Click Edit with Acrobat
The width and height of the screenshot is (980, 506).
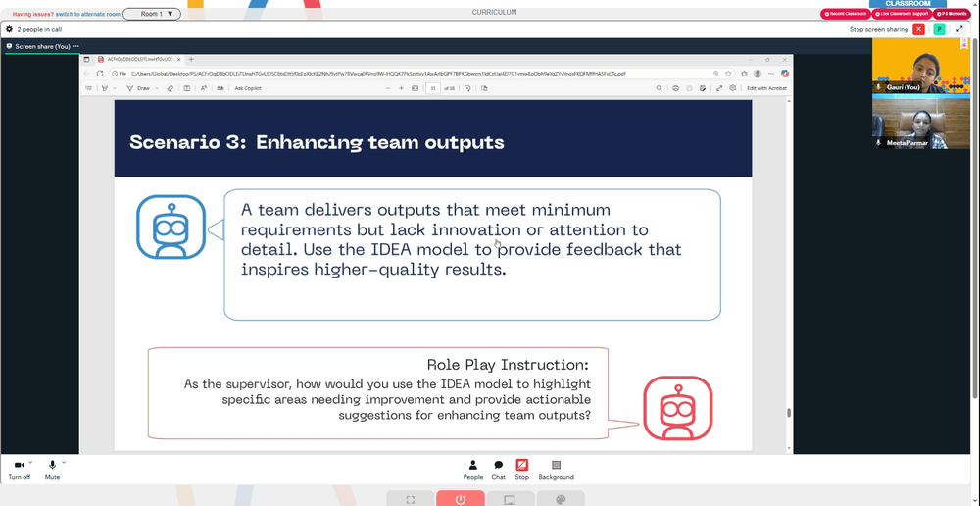click(766, 88)
